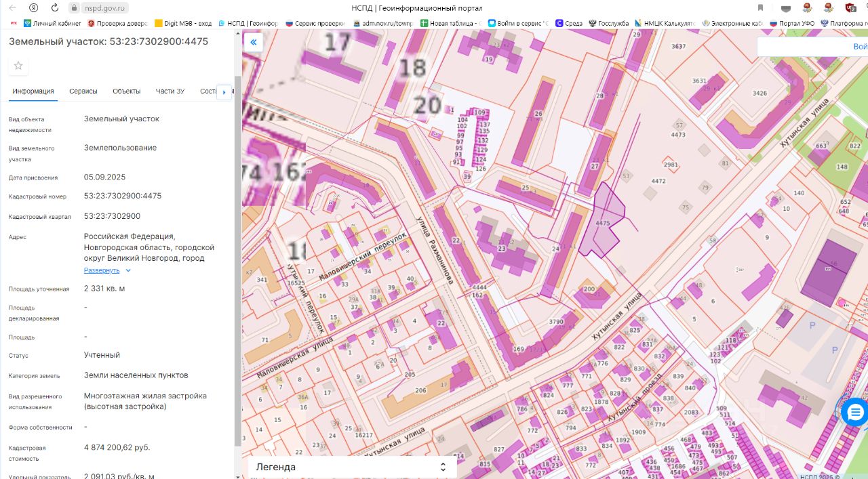Reload the page in the browser
The image size is (868, 479).
pos(54,8)
